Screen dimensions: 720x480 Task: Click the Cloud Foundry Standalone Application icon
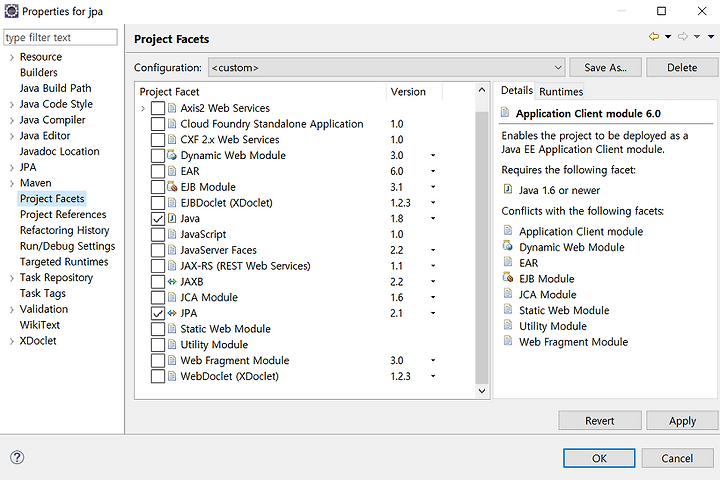172,124
